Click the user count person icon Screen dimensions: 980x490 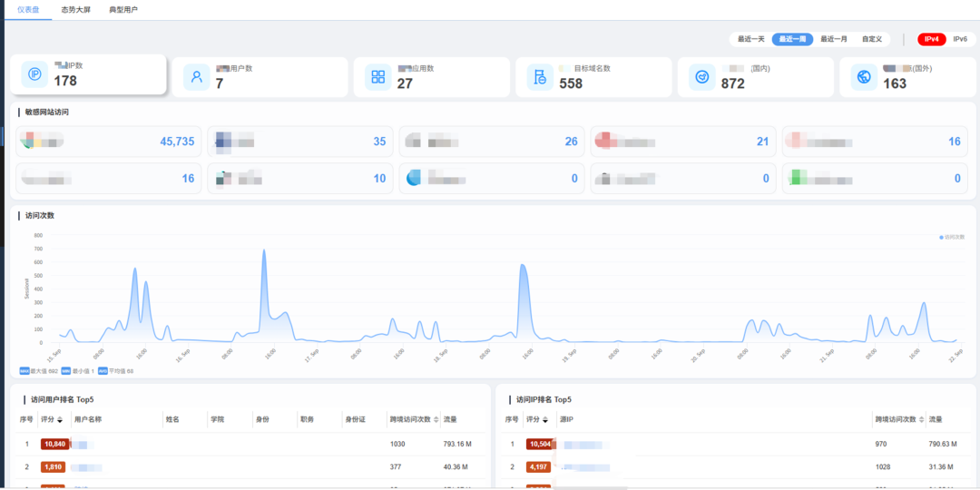[196, 77]
